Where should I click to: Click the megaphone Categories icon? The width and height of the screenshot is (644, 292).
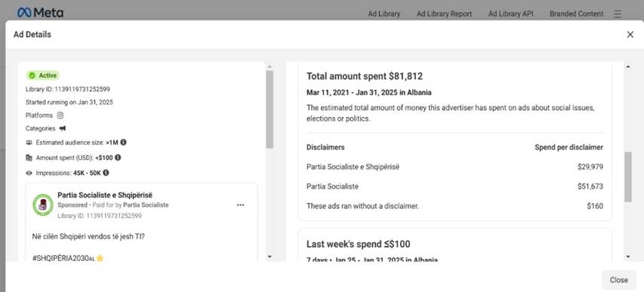coord(63,128)
